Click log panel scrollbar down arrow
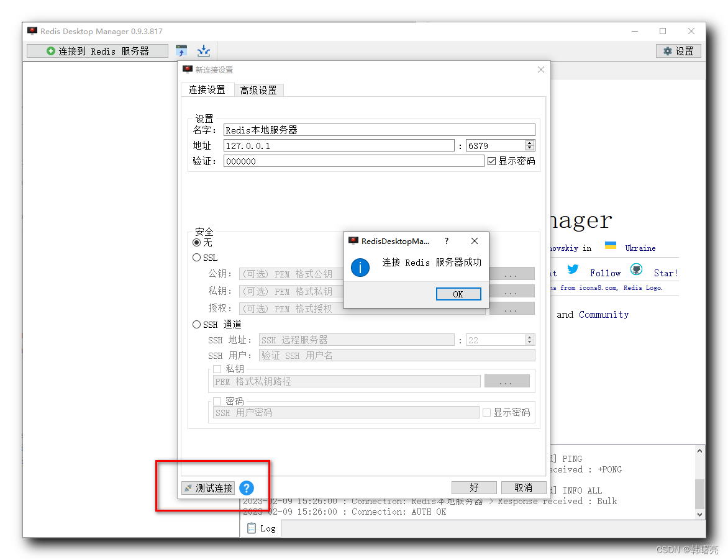This screenshot has width=728, height=560. (x=699, y=514)
